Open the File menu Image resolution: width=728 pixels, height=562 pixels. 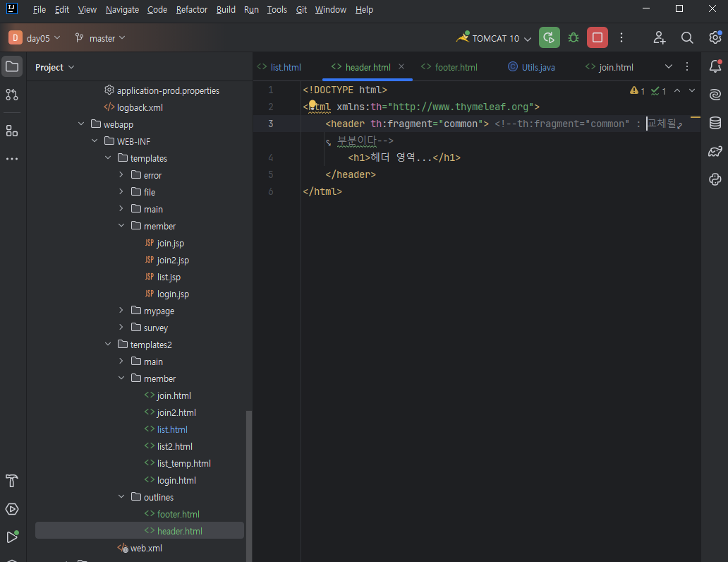tap(40, 9)
